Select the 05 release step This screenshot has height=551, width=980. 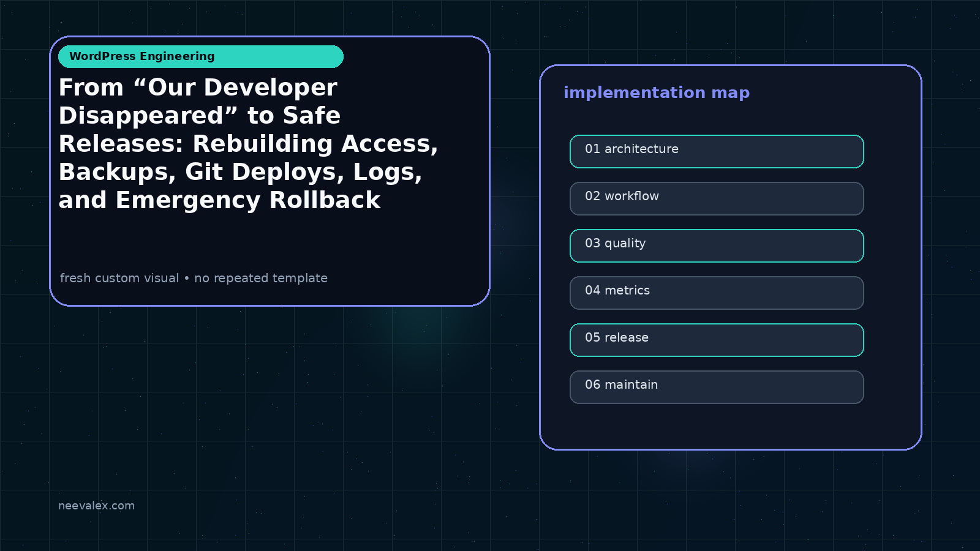click(x=717, y=340)
